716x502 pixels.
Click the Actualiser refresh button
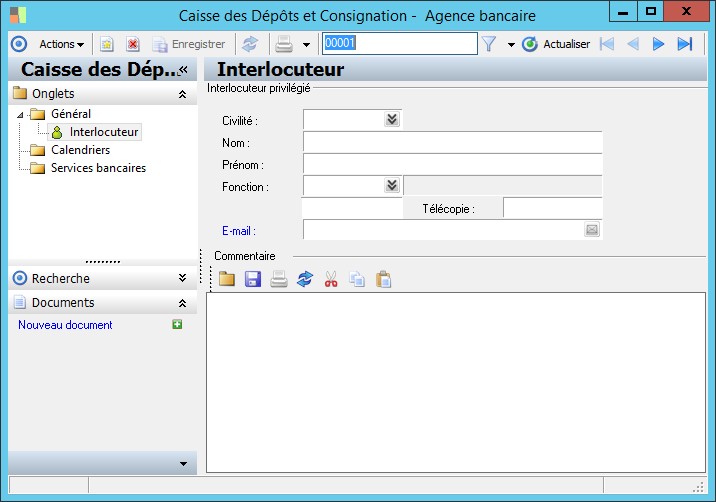[x=556, y=44]
